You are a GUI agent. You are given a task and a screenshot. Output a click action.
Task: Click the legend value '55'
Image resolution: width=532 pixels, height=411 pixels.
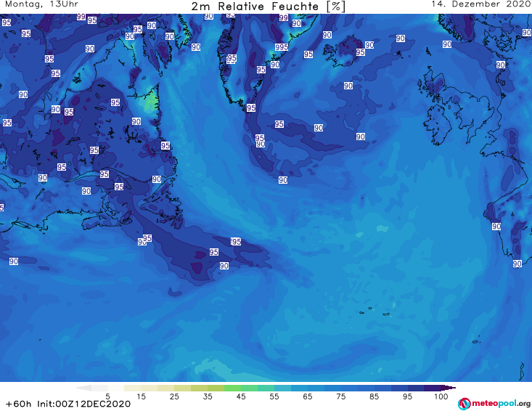tap(274, 396)
